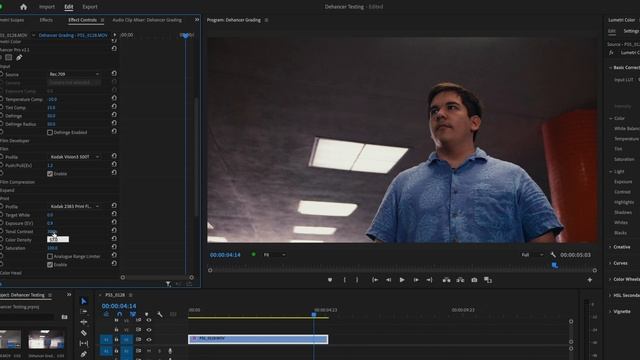The image size is (640, 360).
Task: Reset the Defringe Radius parameter
Action: pos(114,123)
